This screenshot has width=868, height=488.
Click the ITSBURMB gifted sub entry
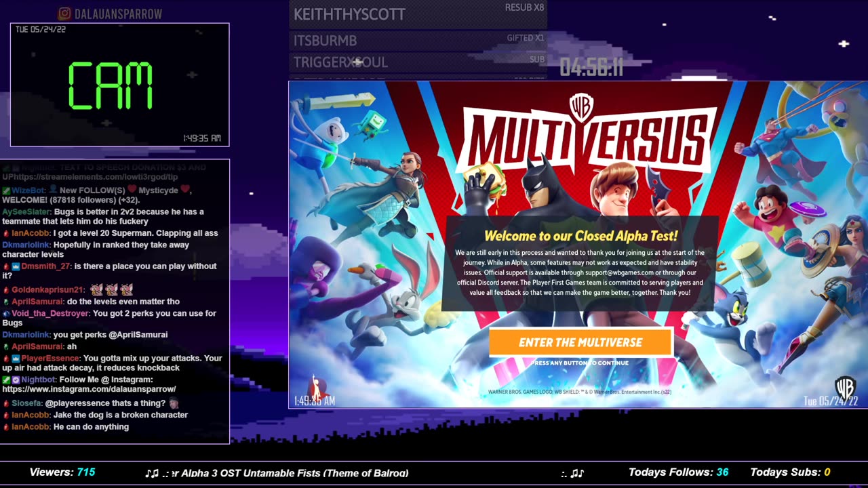(x=418, y=41)
